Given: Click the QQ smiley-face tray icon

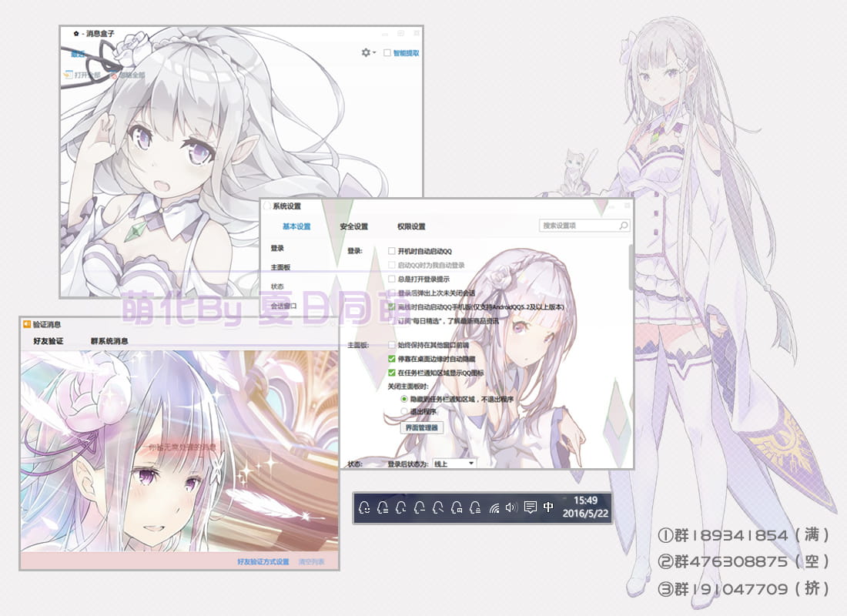Looking at the screenshot, I should (365, 507).
